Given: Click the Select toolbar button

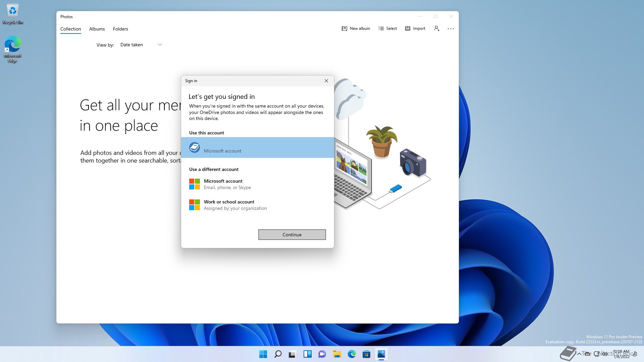Looking at the screenshot, I should pyautogui.click(x=388, y=28).
